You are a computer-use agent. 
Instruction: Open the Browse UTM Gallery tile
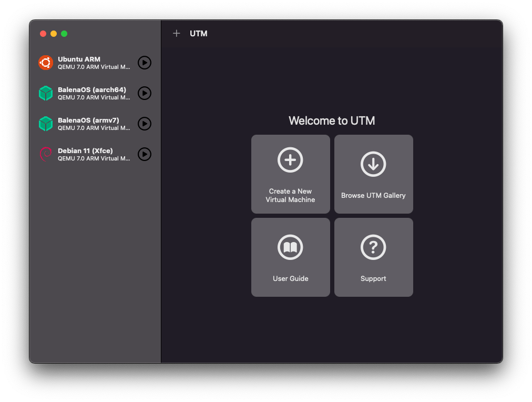tap(373, 174)
